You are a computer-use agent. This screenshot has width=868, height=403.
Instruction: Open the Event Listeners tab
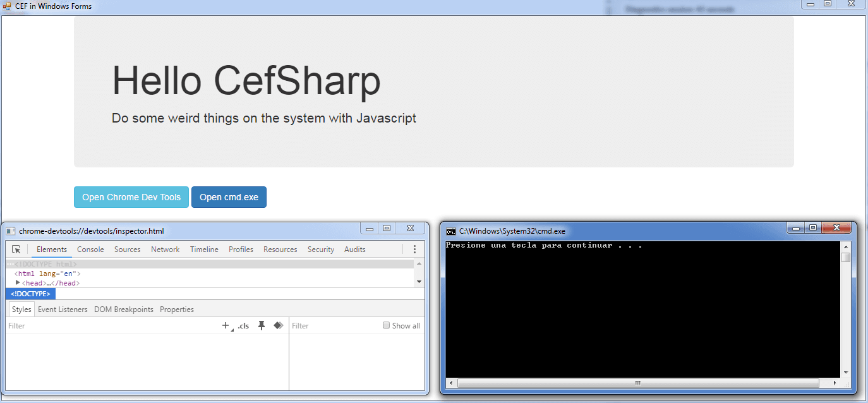[63, 309]
